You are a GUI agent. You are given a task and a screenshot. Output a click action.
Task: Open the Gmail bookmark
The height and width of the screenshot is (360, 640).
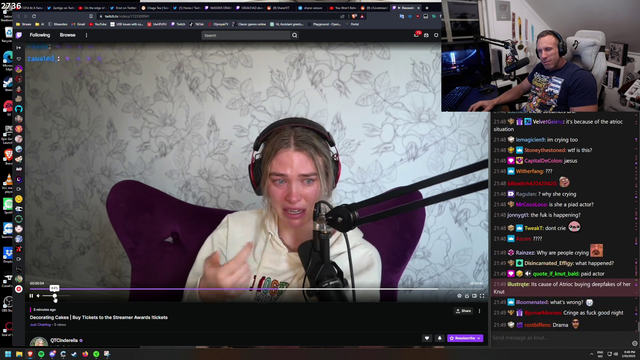point(78,24)
